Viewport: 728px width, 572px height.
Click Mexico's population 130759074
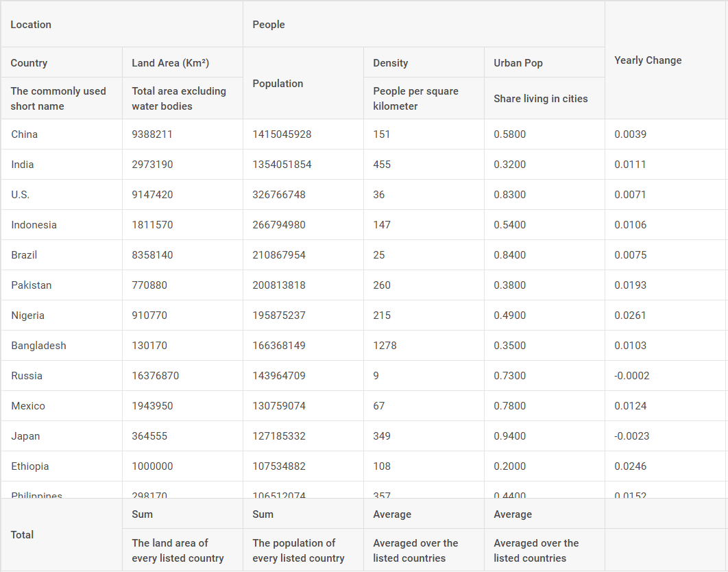pos(303,406)
